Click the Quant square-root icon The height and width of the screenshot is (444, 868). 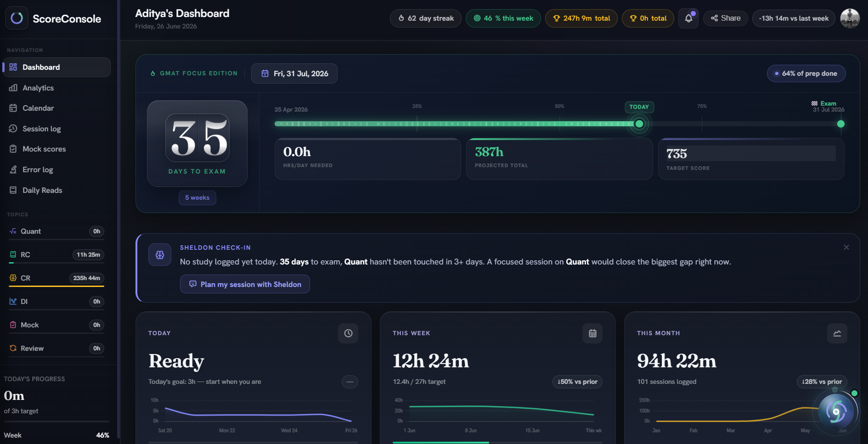[x=13, y=231]
